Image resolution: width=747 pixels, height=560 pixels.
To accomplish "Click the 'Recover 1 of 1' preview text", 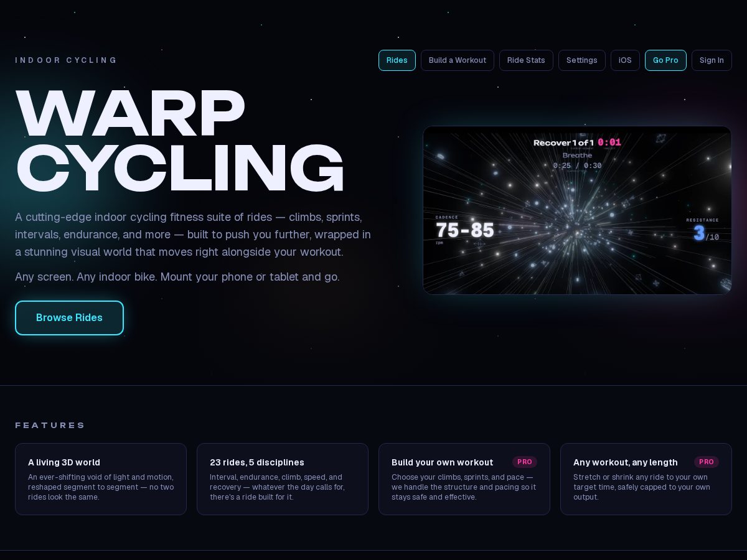I will [563, 142].
